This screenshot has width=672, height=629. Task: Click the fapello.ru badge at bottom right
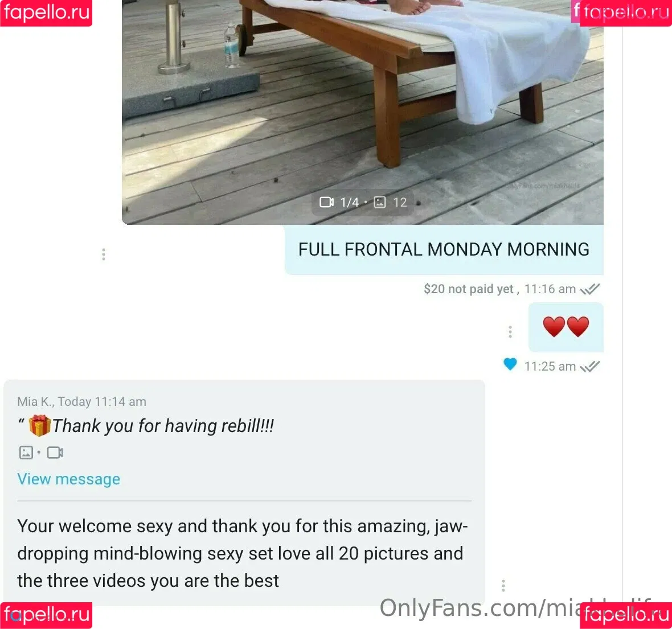click(626, 615)
